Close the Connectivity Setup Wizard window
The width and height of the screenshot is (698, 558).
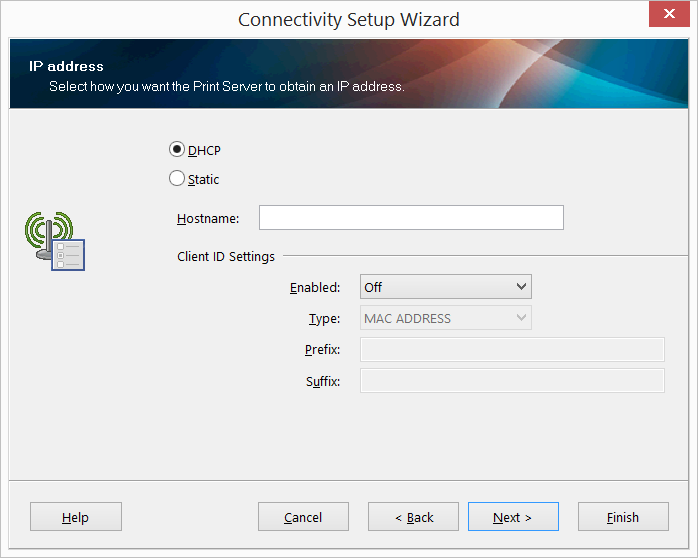tap(669, 14)
